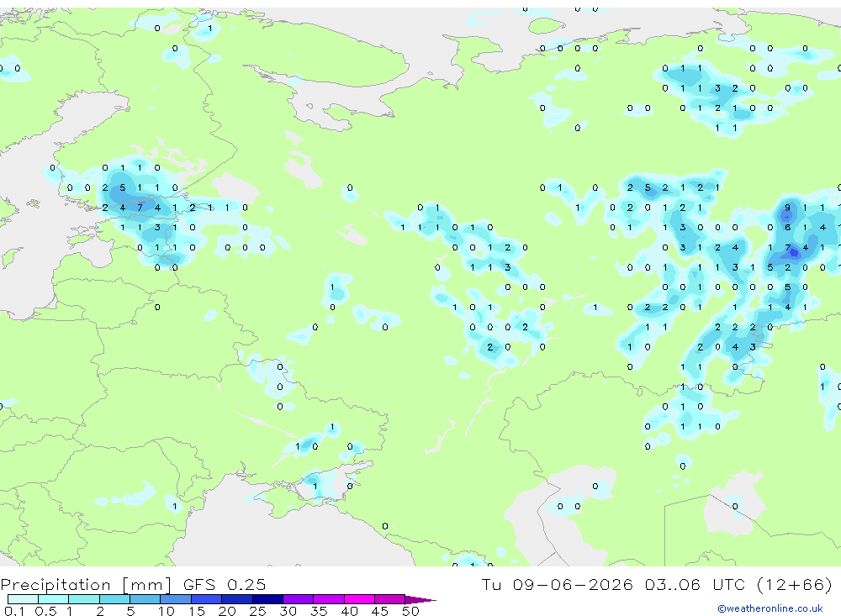Click the 30–35 mm legend color swatch

(x=299, y=599)
